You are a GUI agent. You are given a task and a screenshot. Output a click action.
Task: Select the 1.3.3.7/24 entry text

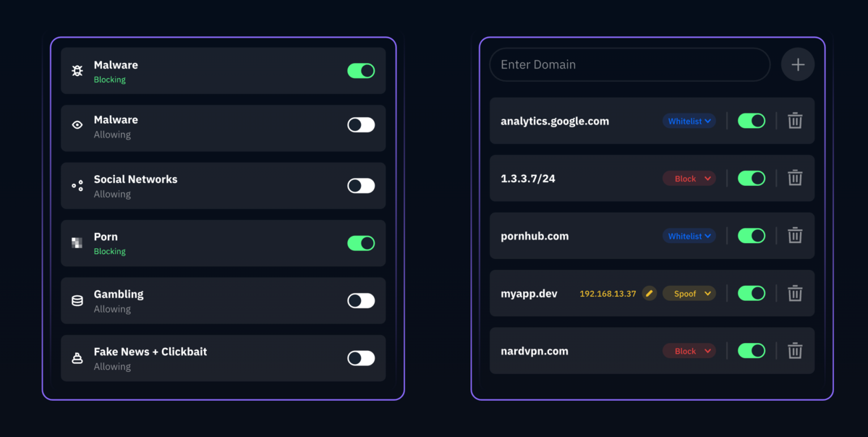click(x=528, y=178)
